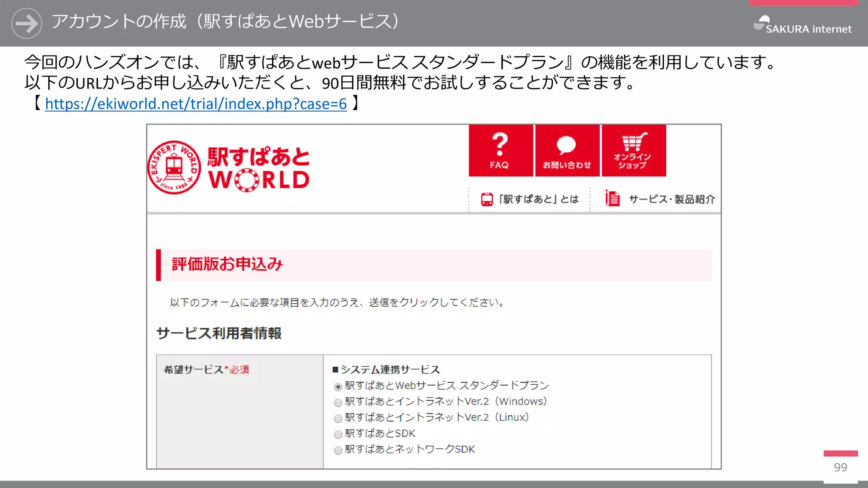Open the サービス・製品紹介 menu item
868x488 pixels.
pos(660,199)
